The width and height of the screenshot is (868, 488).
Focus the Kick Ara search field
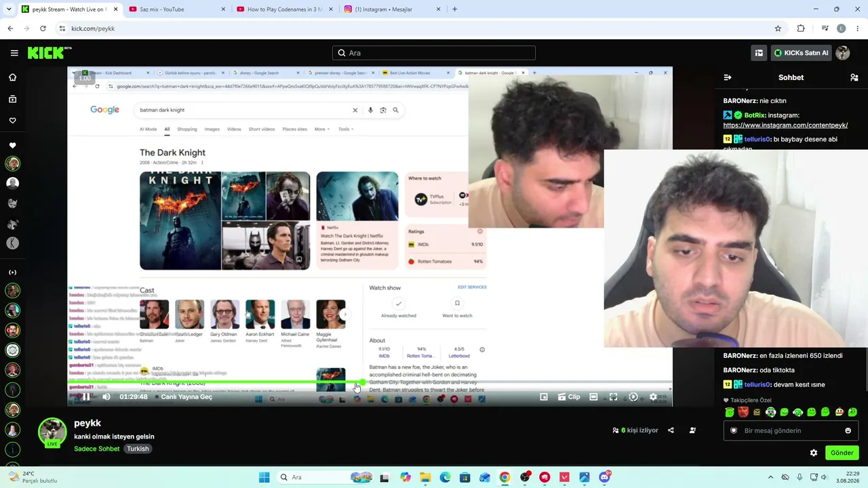[434, 53]
